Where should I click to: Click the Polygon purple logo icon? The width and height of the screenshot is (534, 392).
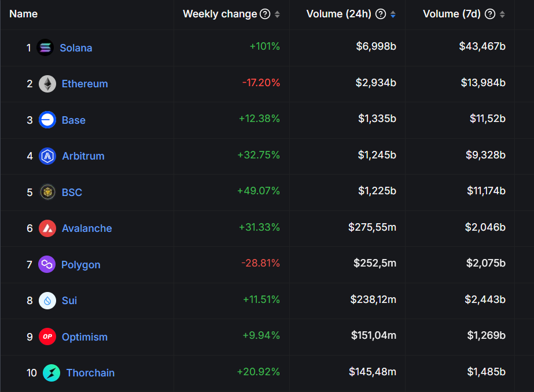click(x=47, y=264)
